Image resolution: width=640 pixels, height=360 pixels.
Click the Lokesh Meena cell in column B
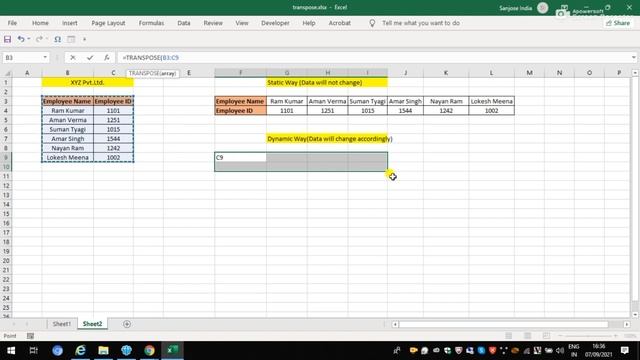coord(67,158)
